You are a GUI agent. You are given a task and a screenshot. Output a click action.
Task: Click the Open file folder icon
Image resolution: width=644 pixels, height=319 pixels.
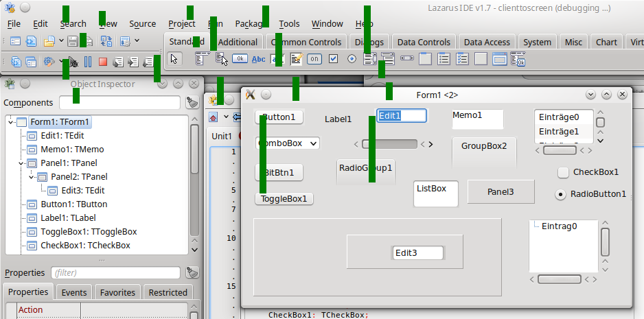click(x=49, y=41)
